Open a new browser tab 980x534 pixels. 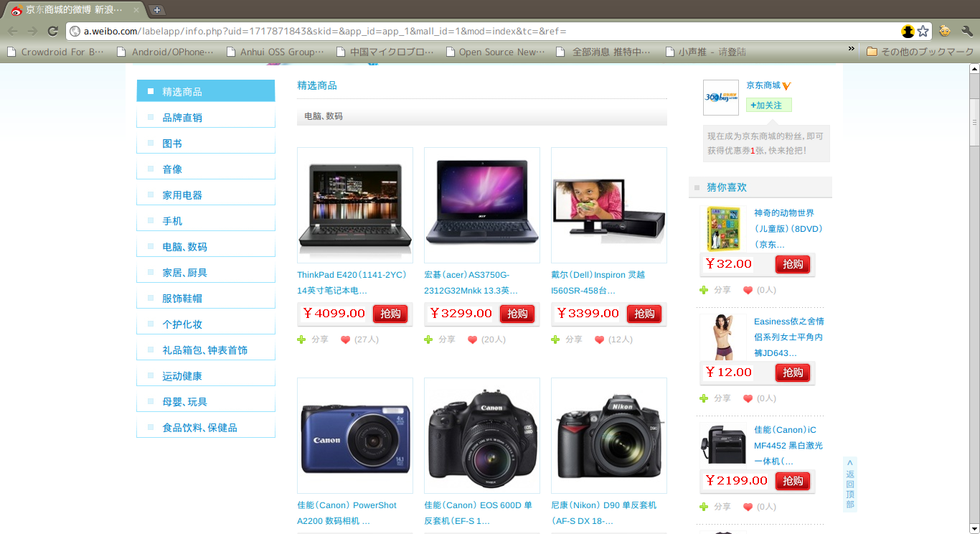156,10
